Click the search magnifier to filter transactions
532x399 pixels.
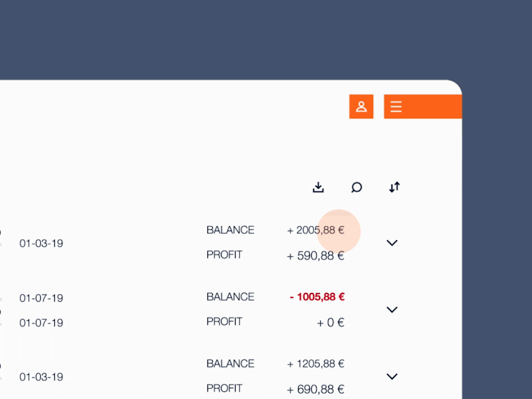pyautogui.click(x=356, y=187)
